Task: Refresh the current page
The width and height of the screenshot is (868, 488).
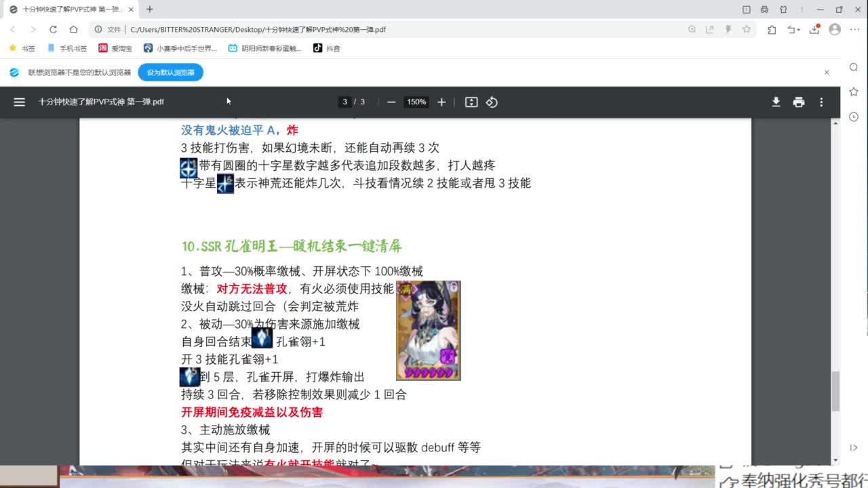Action: coord(54,29)
